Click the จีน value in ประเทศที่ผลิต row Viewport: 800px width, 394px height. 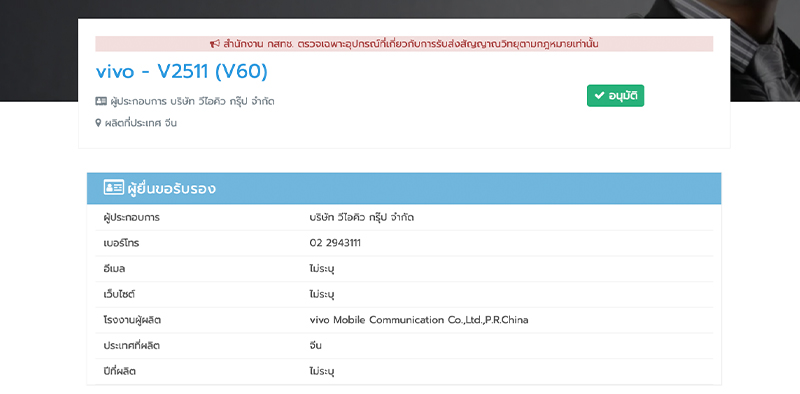click(x=315, y=346)
